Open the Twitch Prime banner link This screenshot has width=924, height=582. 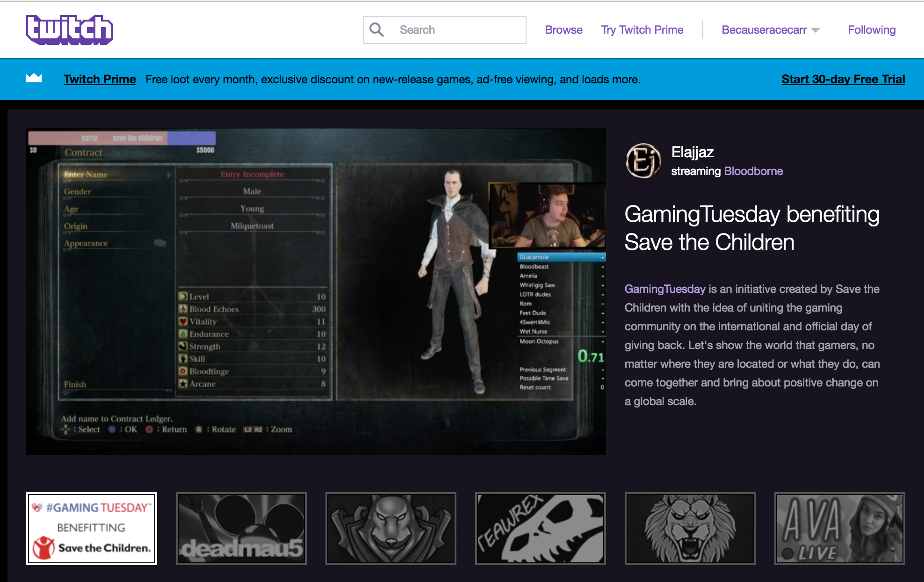100,79
